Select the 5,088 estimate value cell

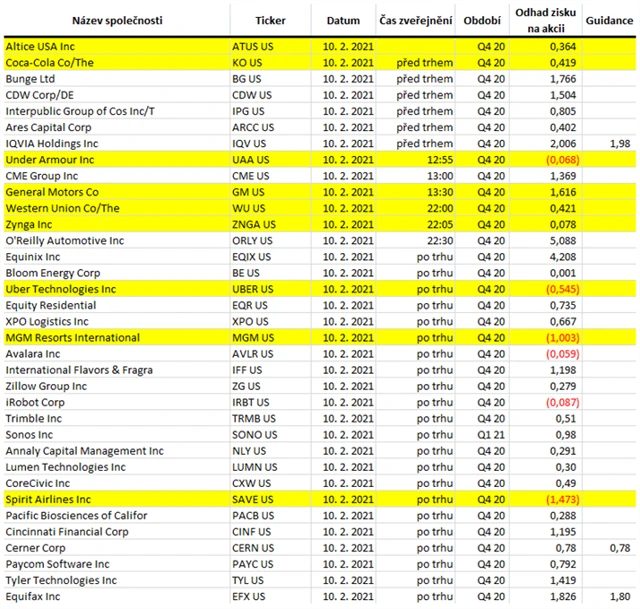(561, 240)
